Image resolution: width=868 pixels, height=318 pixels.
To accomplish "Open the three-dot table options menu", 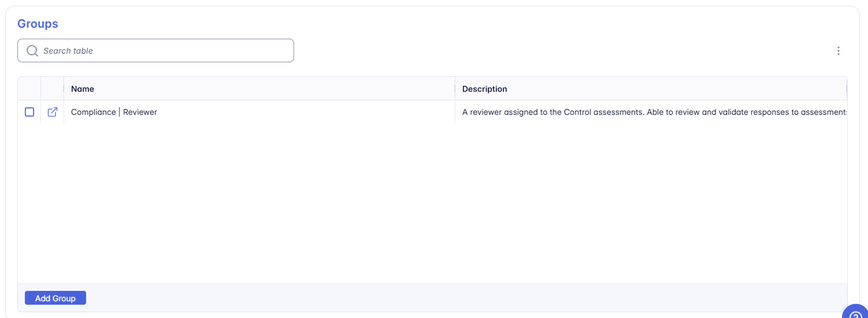I will (838, 51).
